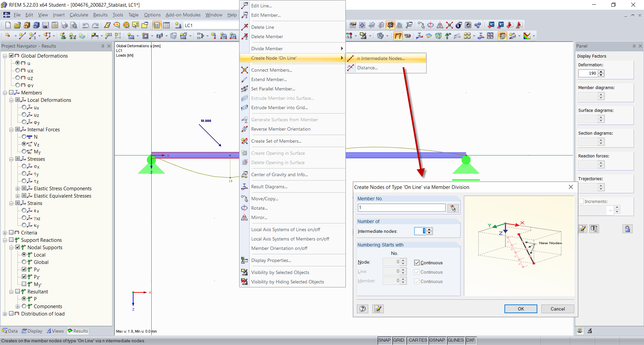Expand the Distribution of load node
The image size is (644, 345).
[5, 314]
